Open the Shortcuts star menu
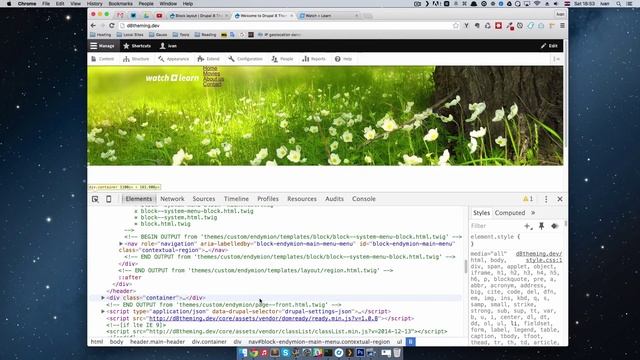 pyautogui.click(x=137, y=46)
